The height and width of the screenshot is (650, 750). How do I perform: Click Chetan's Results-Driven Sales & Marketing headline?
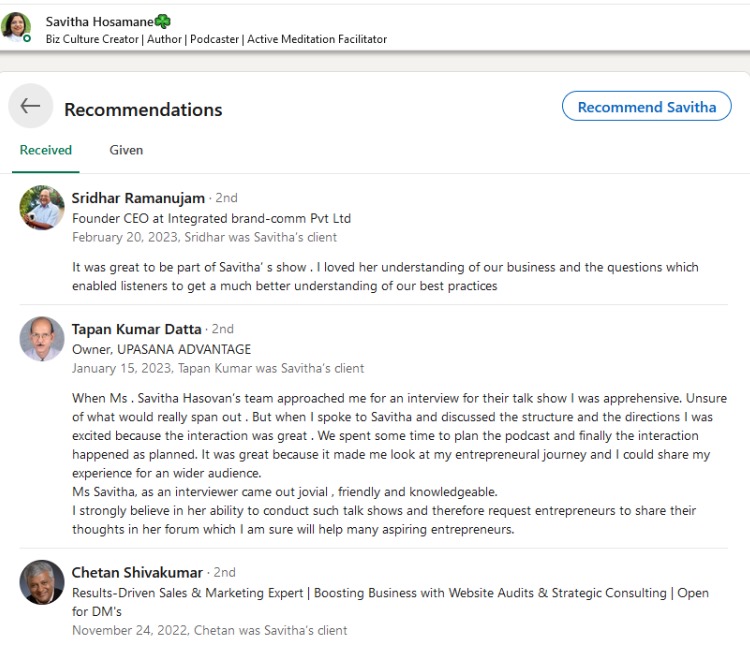pos(390,593)
